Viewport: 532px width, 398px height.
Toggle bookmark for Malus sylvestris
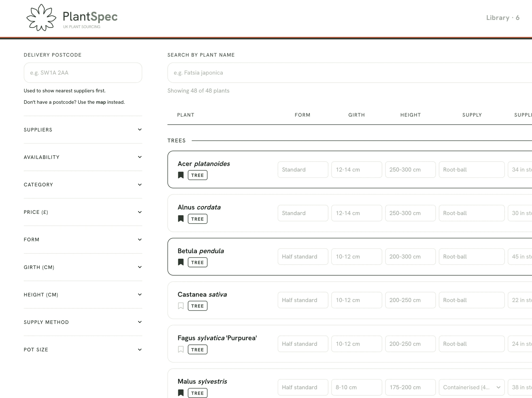click(181, 393)
